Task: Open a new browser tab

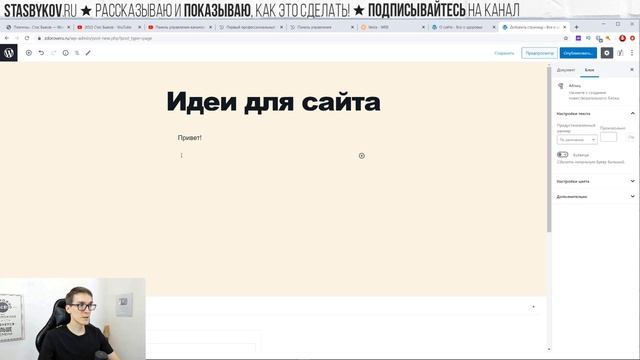Action: pyautogui.click(x=576, y=27)
